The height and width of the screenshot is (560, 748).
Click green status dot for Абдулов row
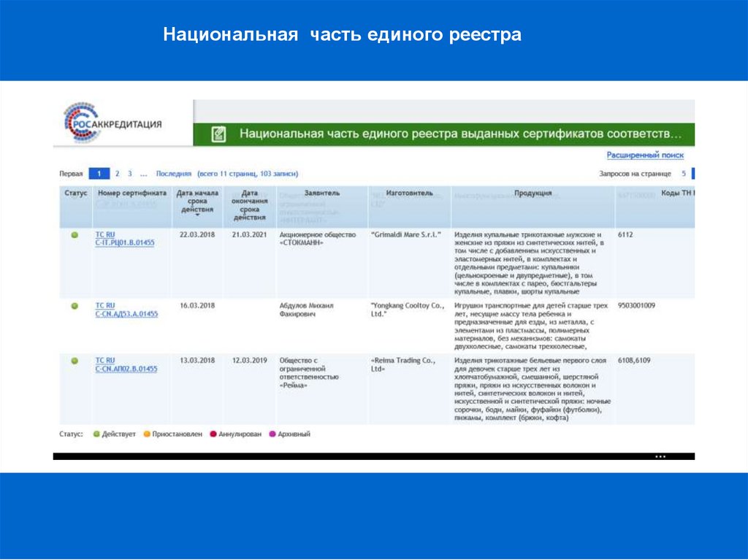coord(75,306)
